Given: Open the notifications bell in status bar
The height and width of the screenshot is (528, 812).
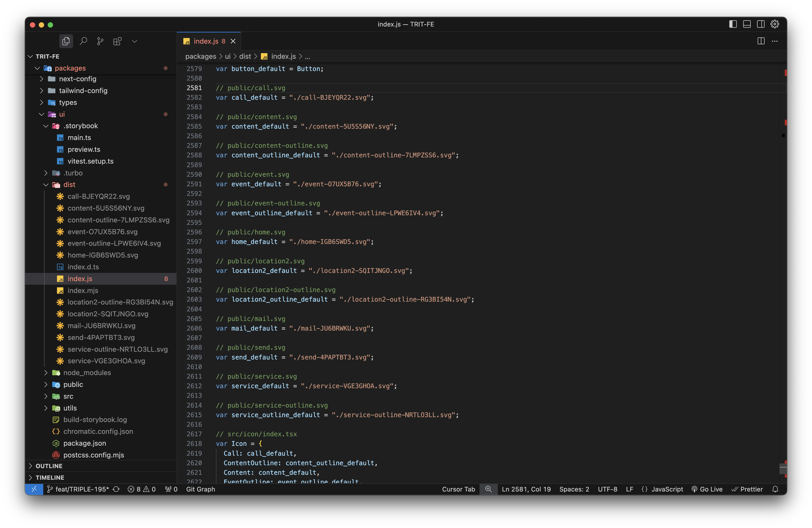Looking at the screenshot, I should coord(775,489).
